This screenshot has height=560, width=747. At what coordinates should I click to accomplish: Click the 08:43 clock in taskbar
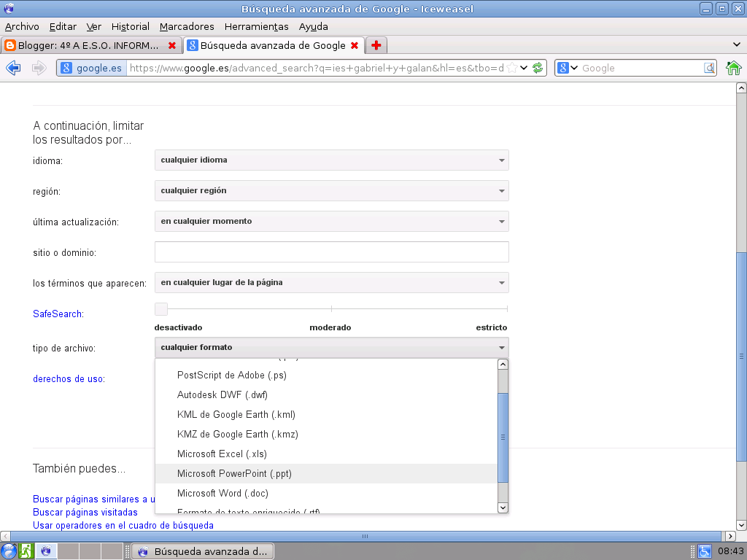[x=730, y=551]
